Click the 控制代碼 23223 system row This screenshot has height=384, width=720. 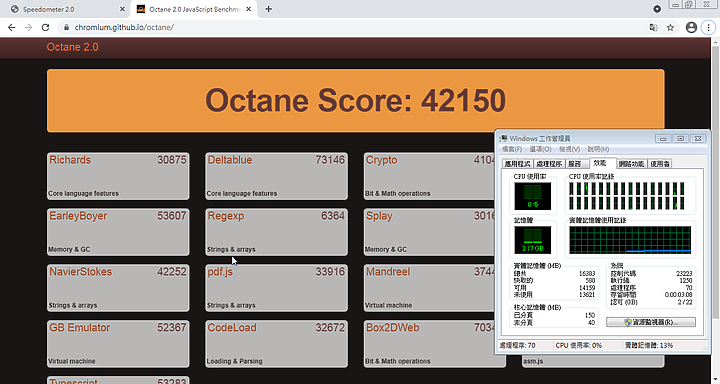point(651,273)
